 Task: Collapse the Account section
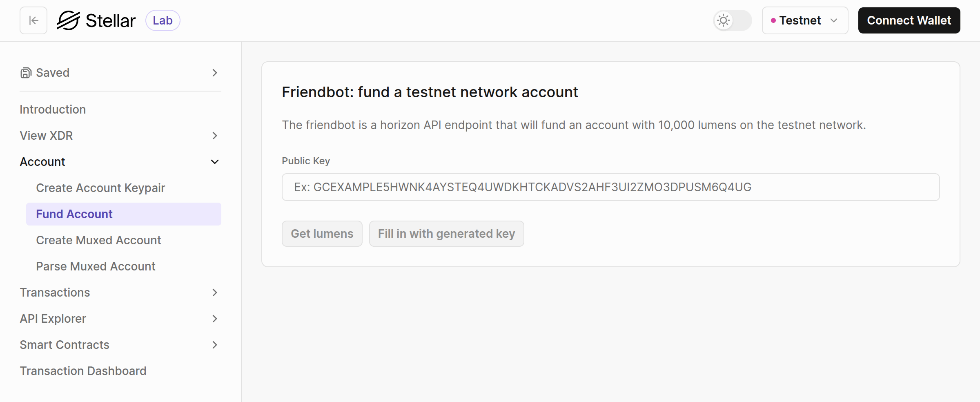tap(214, 162)
